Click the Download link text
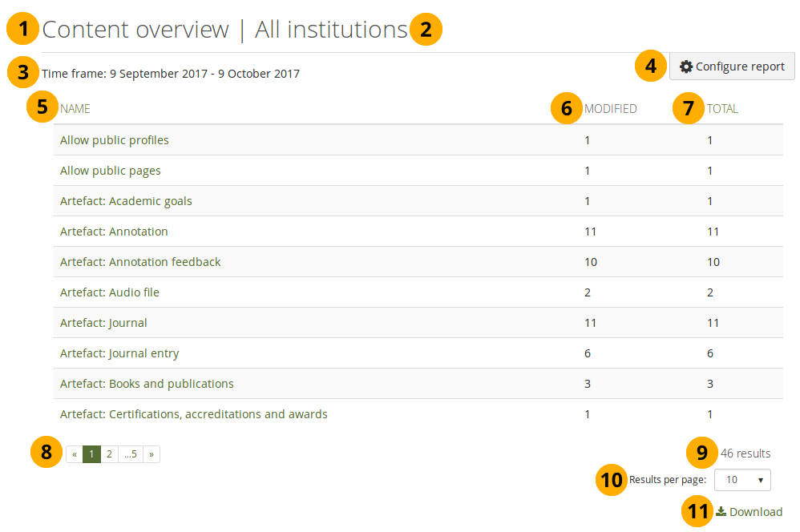 [x=756, y=512]
